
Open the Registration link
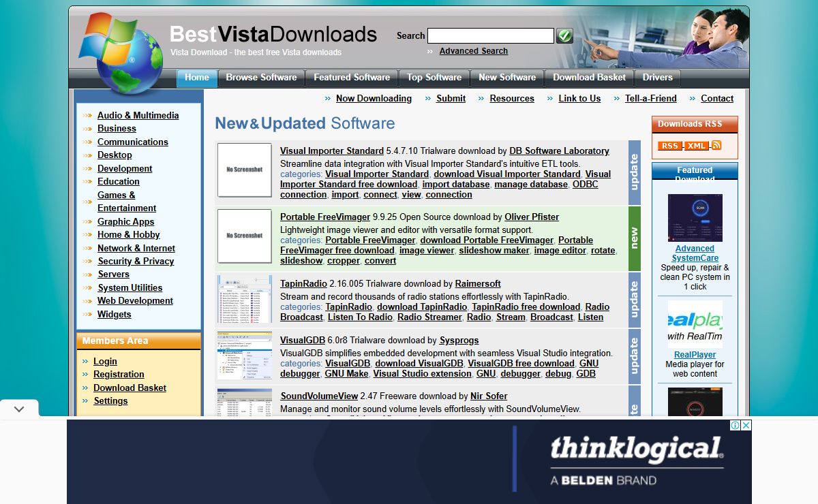coord(119,375)
